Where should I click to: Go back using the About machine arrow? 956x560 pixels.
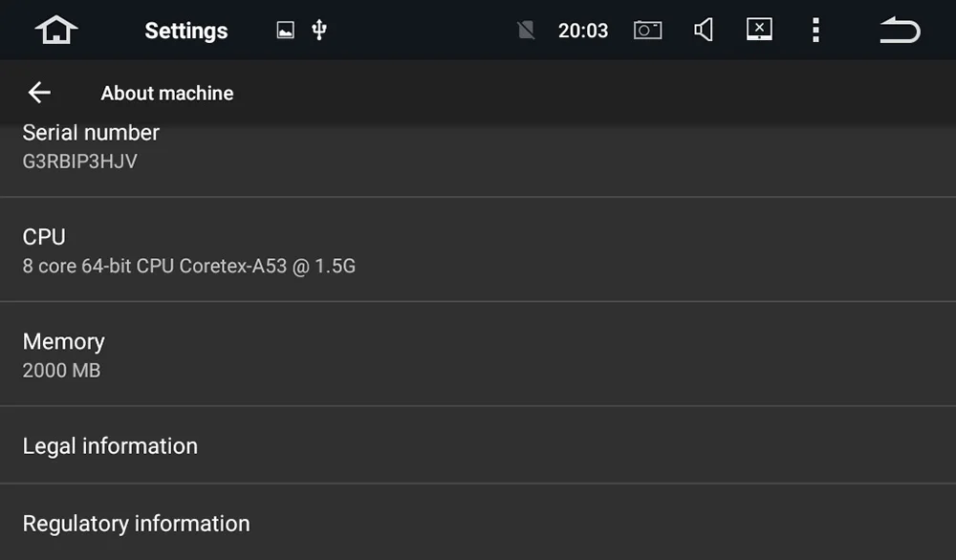[39, 93]
